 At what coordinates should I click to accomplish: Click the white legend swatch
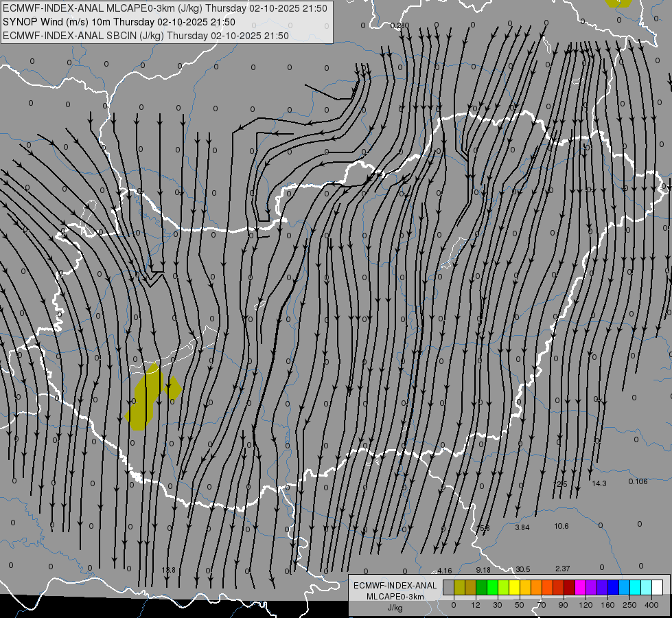(658, 588)
